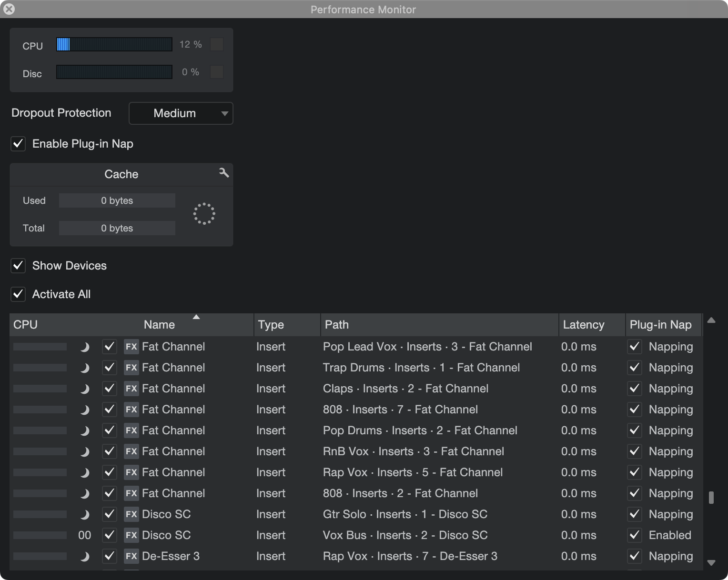This screenshot has width=728, height=580.
Task: Toggle the Activate All checkbox
Action: (18, 294)
